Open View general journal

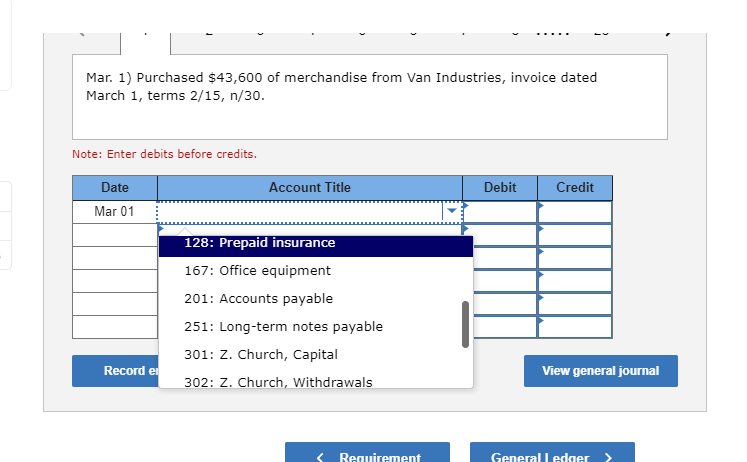601,371
